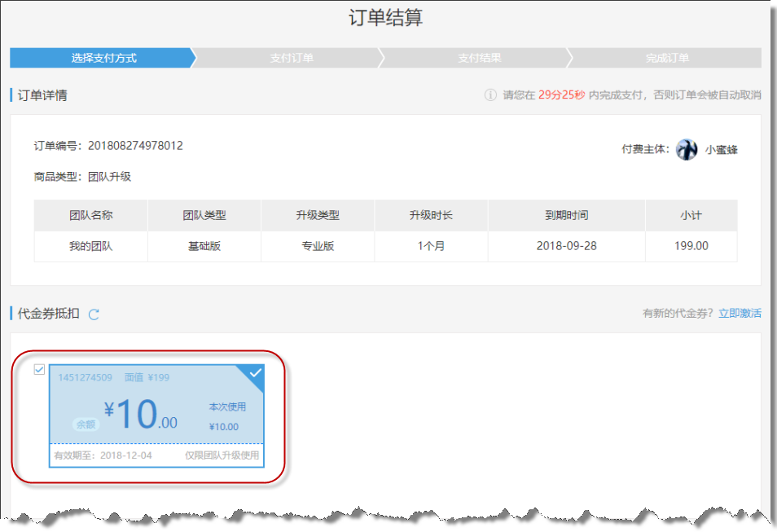Image resolution: width=777 pixels, height=532 pixels.
Task: Click voucher number 1451274509
Action: 85,377
